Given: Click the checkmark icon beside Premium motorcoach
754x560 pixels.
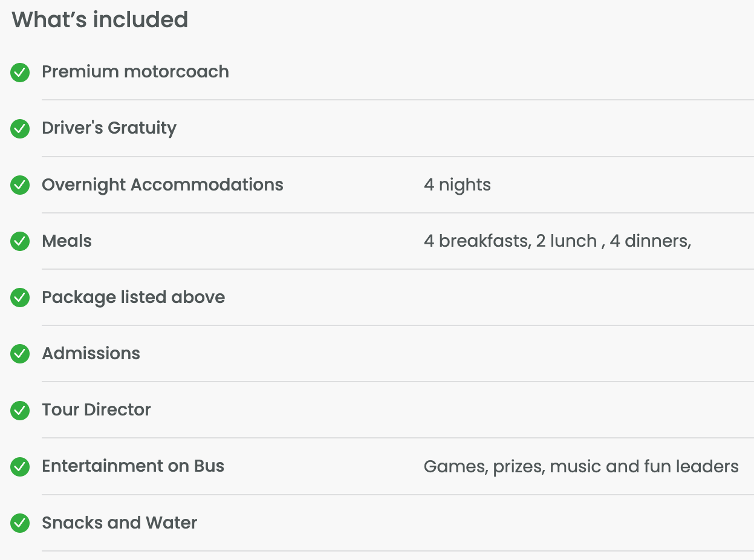Looking at the screenshot, I should (20, 73).
